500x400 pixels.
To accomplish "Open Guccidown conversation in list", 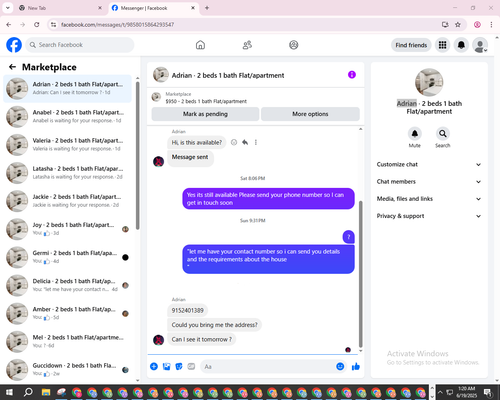I will (x=67, y=370).
